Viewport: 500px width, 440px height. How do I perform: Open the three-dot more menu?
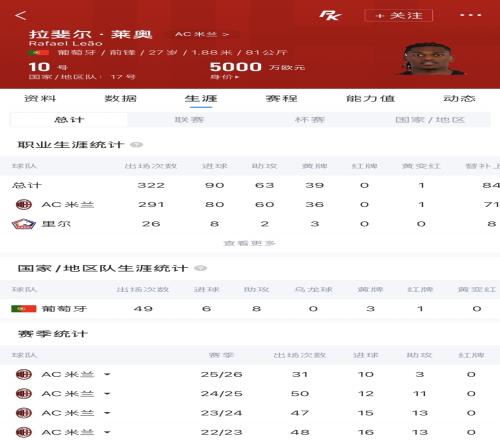point(470,15)
